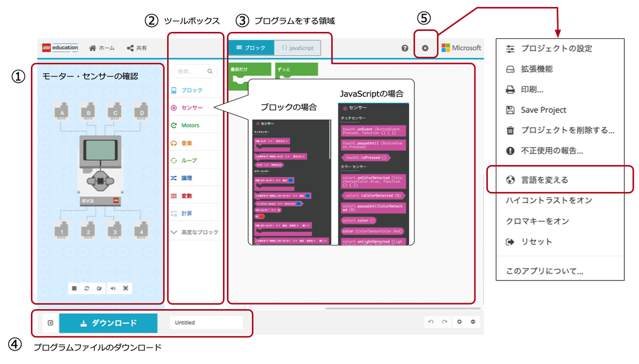This screenshot has height=364, width=639.
Task: Select sensor port 2 on simulator
Action: coord(88,230)
